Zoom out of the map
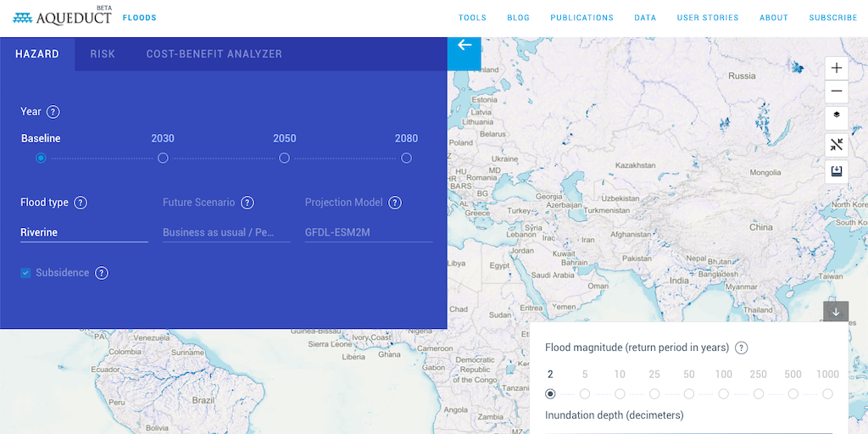Image resolution: width=868 pixels, height=434 pixels. (x=837, y=92)
